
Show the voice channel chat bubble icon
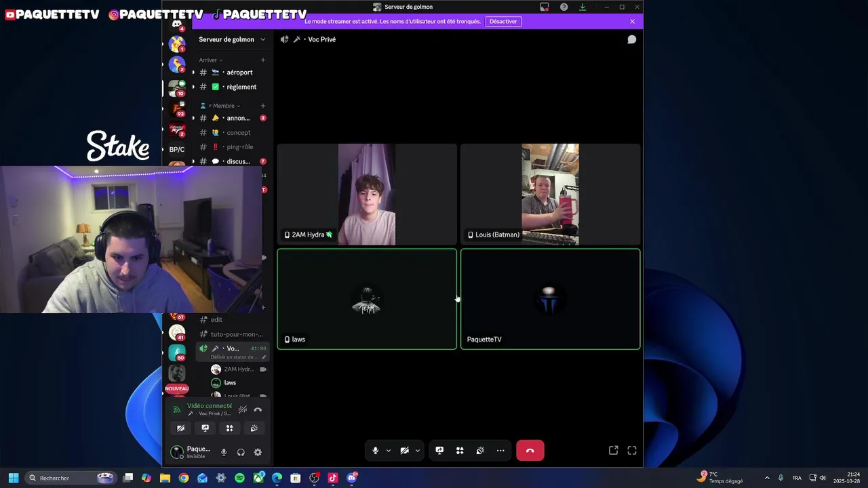tap(631, 39)
